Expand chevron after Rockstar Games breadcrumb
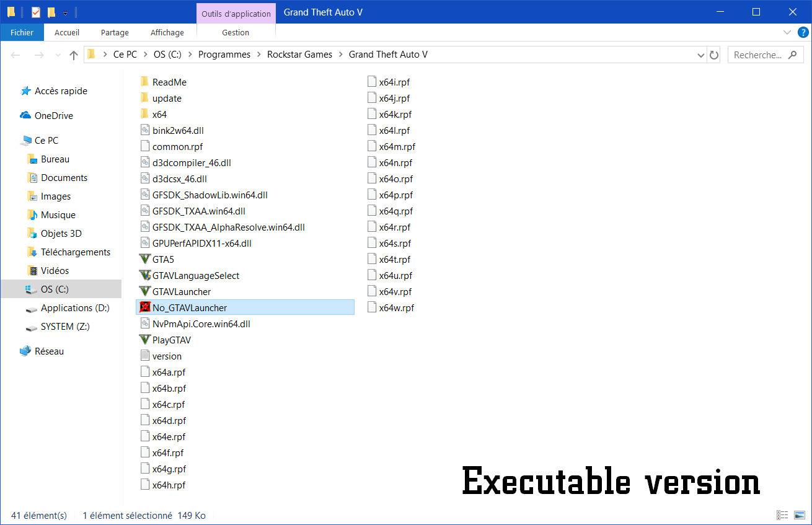 point(341,55)
